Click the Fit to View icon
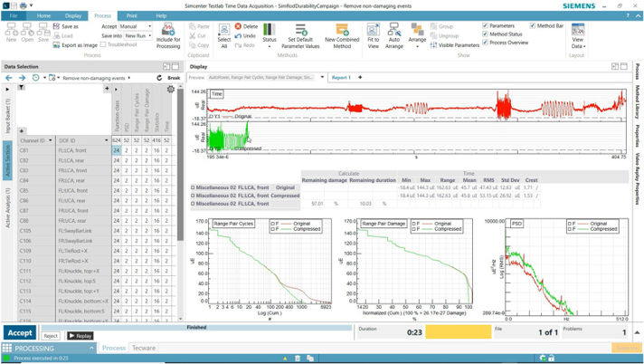 pyautogui.click(x=373, y=30)
